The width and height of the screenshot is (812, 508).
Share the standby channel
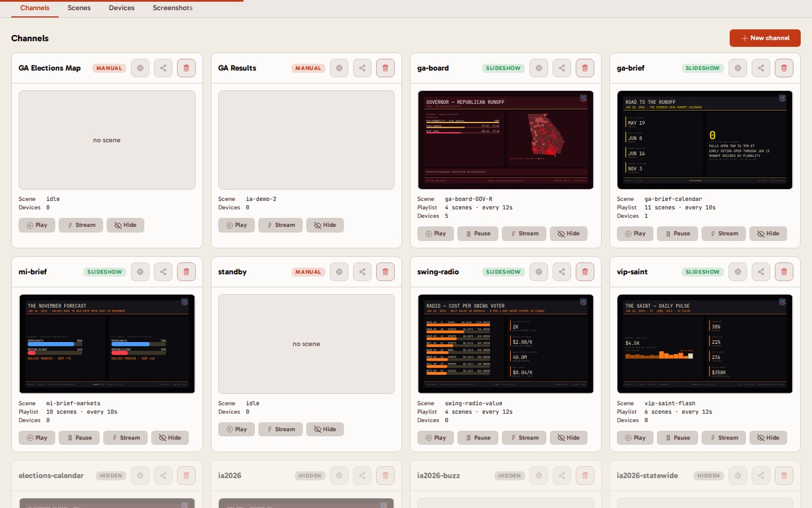pos(363,271)
